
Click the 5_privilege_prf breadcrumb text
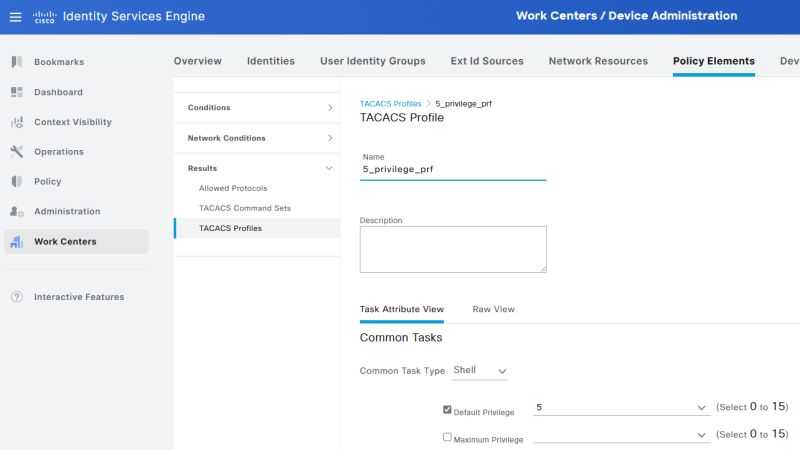click(463, 104)
